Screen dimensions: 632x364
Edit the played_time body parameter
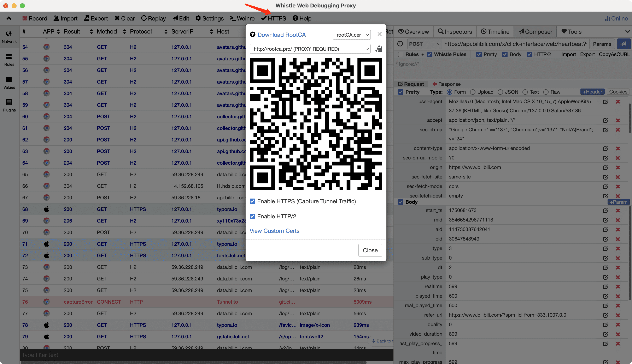pyautogui.click(x=605, y=296)
